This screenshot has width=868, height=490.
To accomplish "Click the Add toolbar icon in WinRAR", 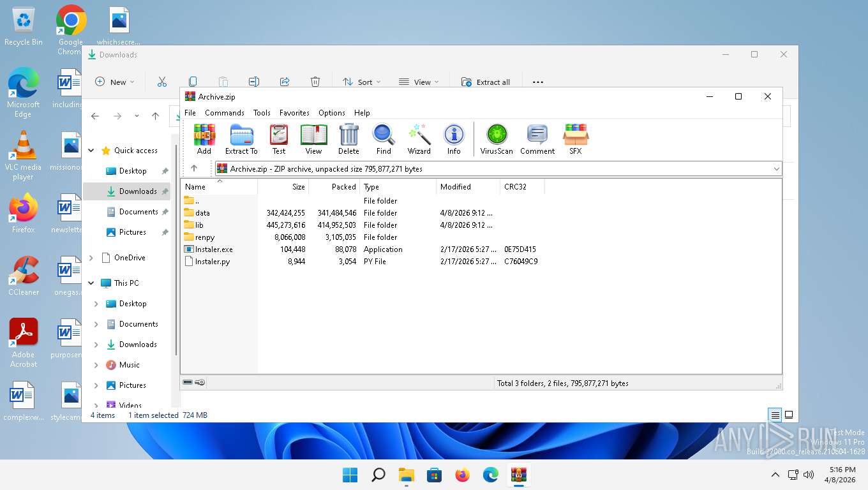I will tap(204, 139).
